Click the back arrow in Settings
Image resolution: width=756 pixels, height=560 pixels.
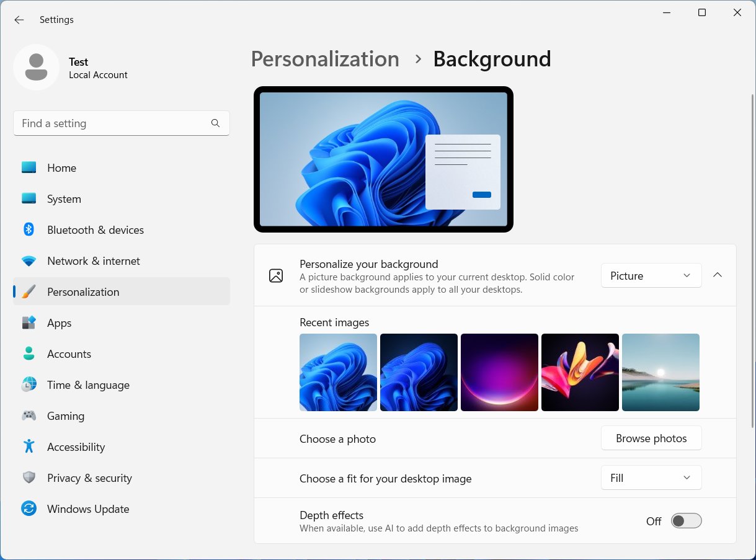point(19,19)
